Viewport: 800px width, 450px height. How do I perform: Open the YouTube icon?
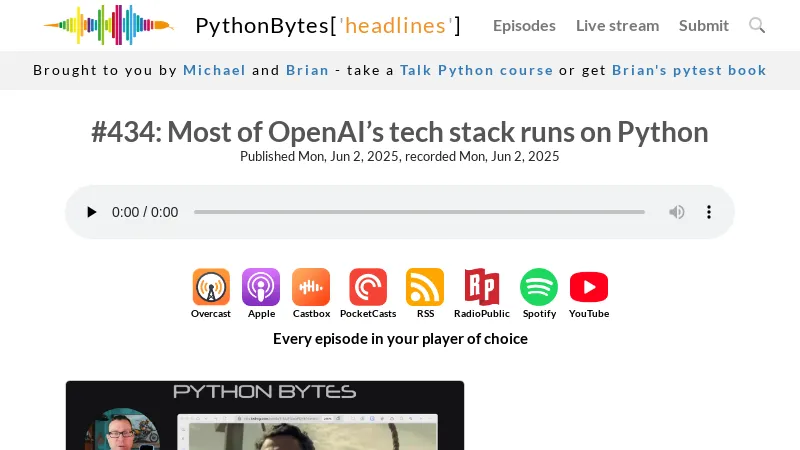pos(589,288)
